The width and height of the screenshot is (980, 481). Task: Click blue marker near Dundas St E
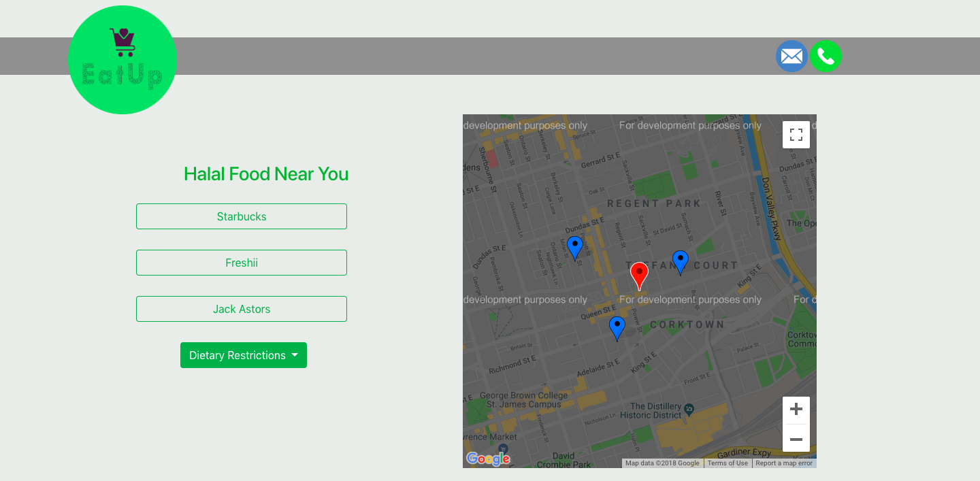(x=575, y=248)
